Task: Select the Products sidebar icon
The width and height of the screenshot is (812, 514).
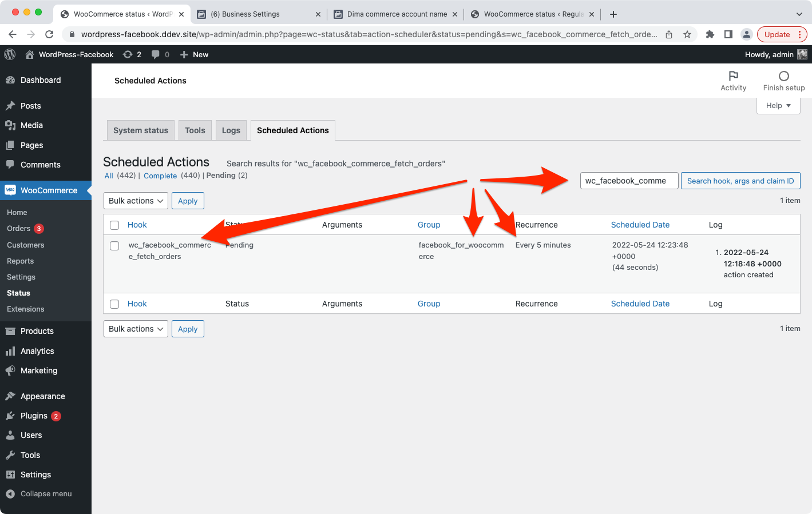Action: (x=11, y=331)
